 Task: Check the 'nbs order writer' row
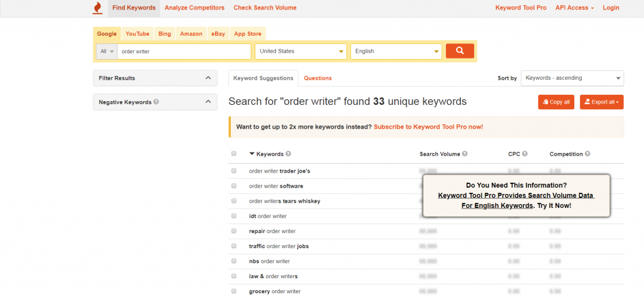coord(234,261)
